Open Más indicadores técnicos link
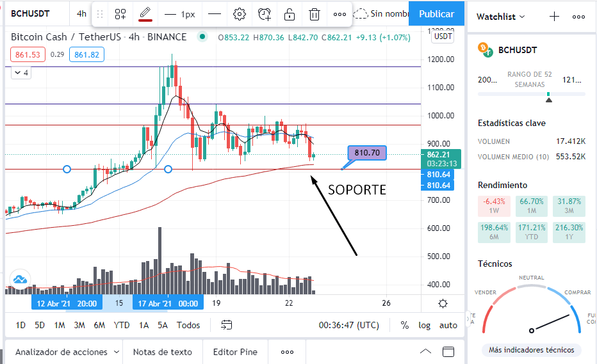 (x=532, y=349)
